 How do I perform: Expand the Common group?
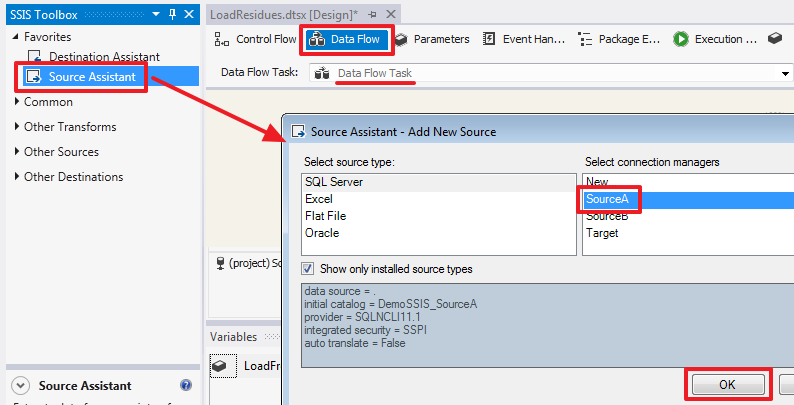(x=17, y=102)
